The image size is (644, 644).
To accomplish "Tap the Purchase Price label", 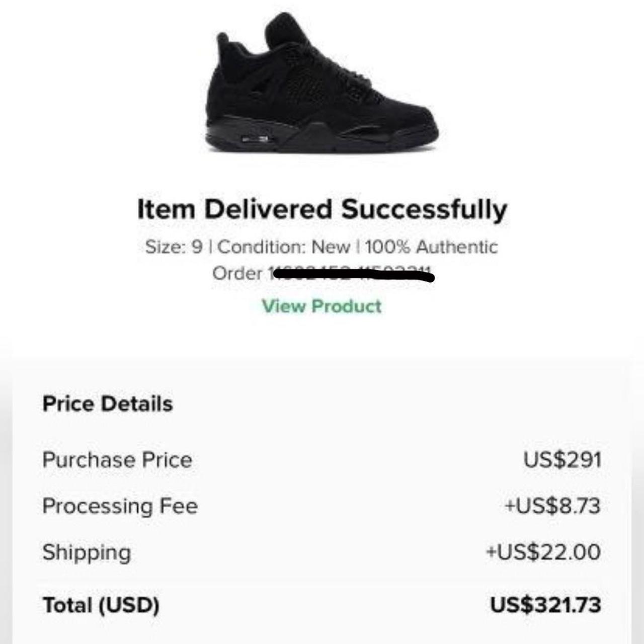I will click(117, 460).
